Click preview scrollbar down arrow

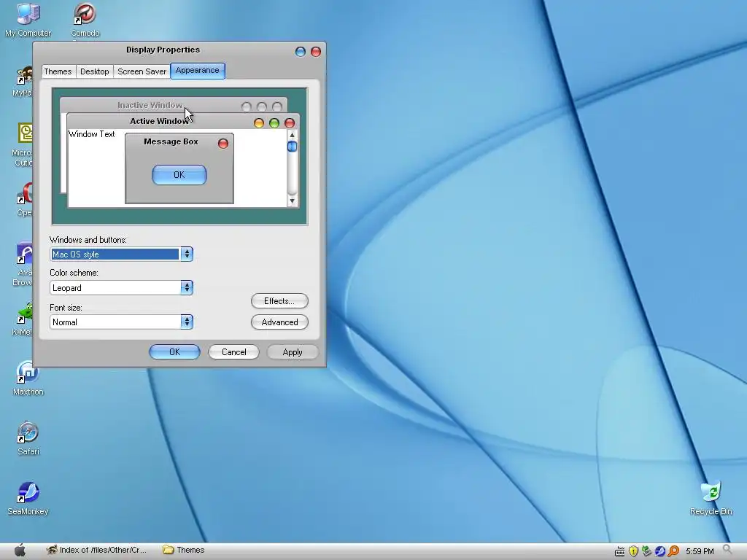pyautogui.click(x=292, y=201)
